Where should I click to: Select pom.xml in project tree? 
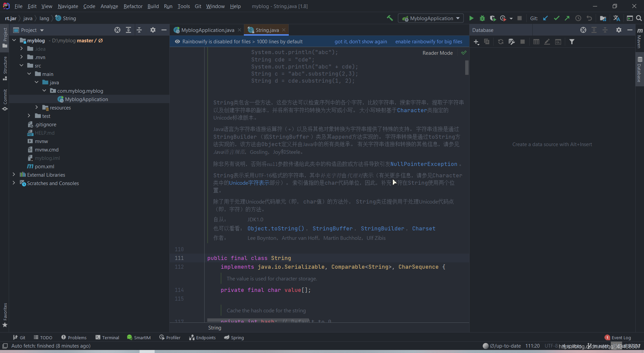(44, 166)
